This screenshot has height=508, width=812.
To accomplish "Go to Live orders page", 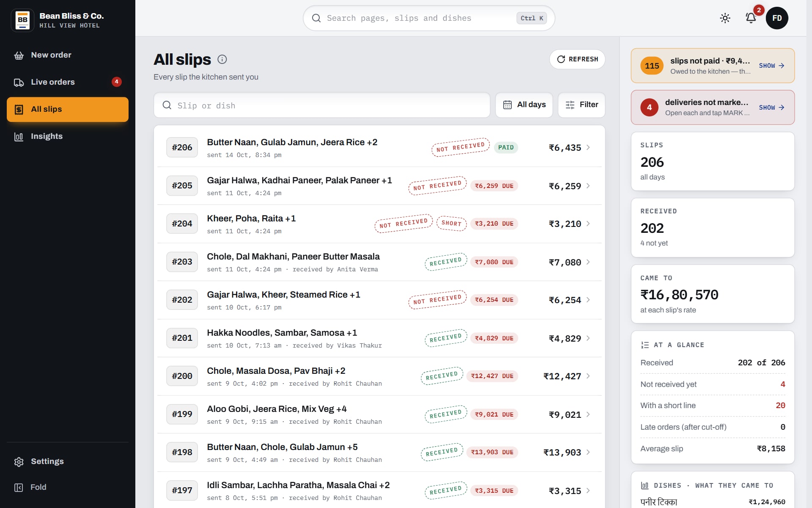I will [68, 82].
